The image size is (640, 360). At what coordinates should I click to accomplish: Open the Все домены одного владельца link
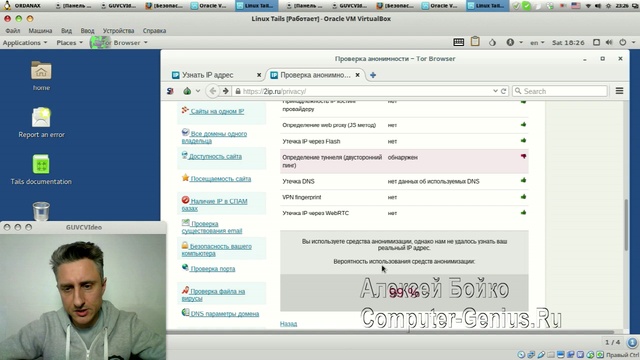tap(214, 137)
